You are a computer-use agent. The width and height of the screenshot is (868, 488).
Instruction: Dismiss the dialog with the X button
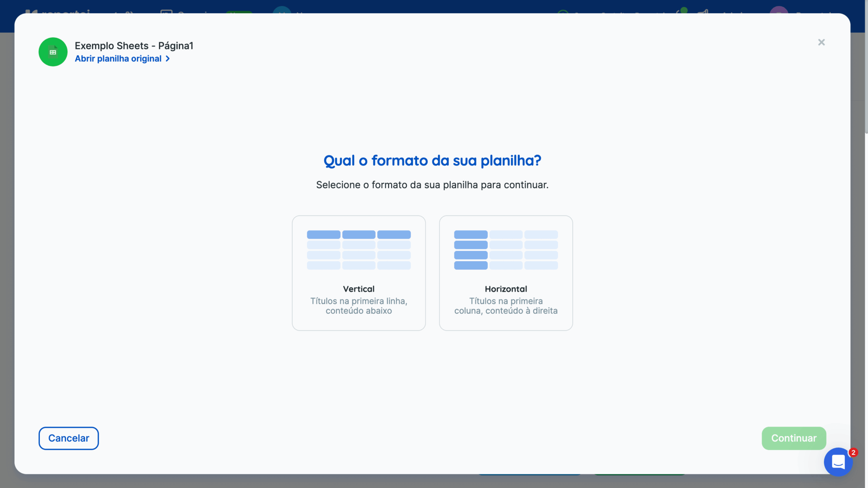[821, 42]
